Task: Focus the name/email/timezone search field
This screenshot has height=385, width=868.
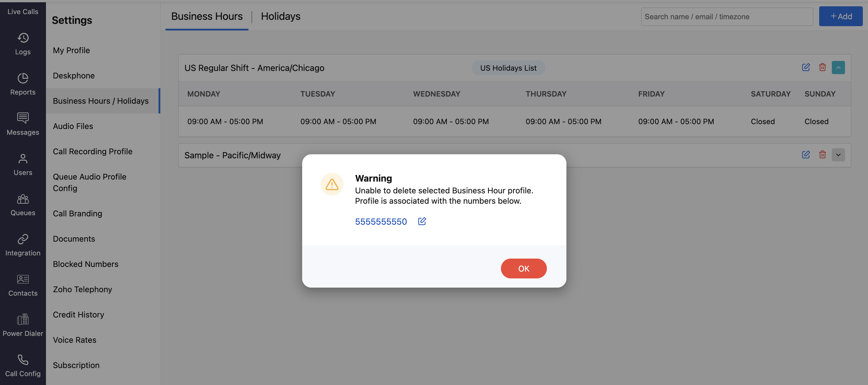Action: pos(726,16)
